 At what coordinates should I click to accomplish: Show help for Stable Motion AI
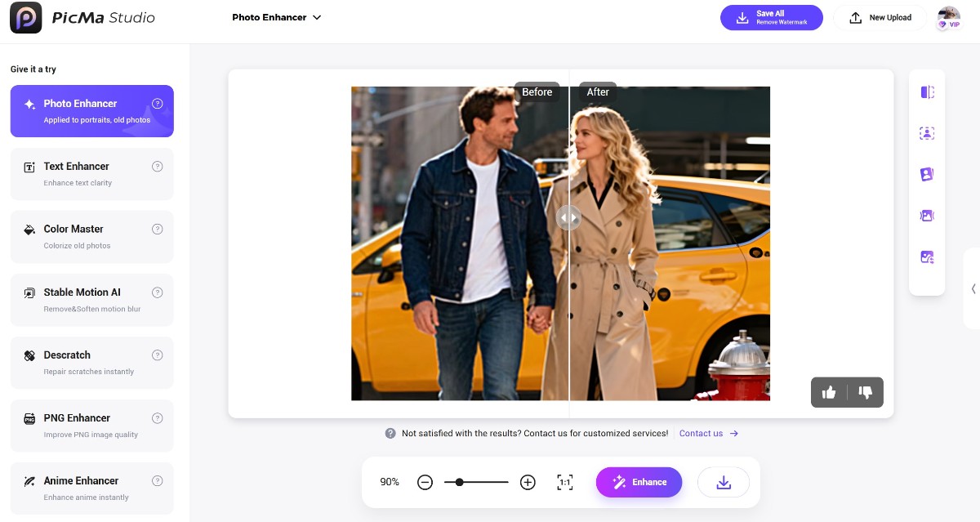pyautogui.click(x=158, y=292)
